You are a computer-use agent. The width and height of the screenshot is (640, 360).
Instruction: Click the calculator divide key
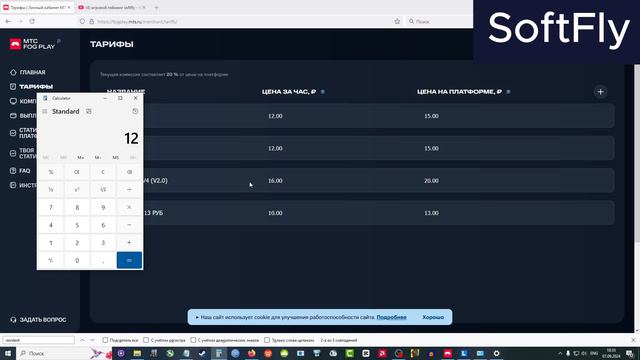click(x=129, y=190)
